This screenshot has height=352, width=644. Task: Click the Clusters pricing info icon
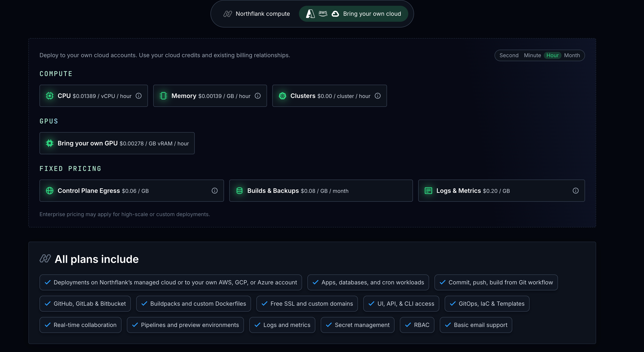pyautogui.click(x=377, y=96)
